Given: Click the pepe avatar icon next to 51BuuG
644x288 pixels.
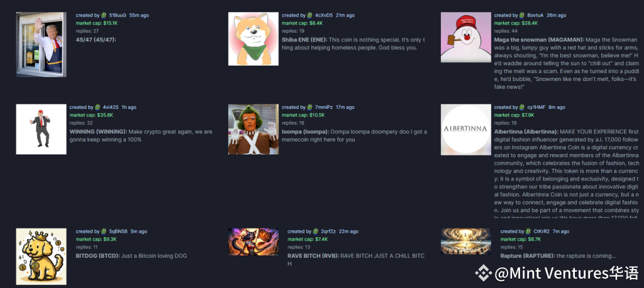Looking at the screenshot, I should [104, 15].
